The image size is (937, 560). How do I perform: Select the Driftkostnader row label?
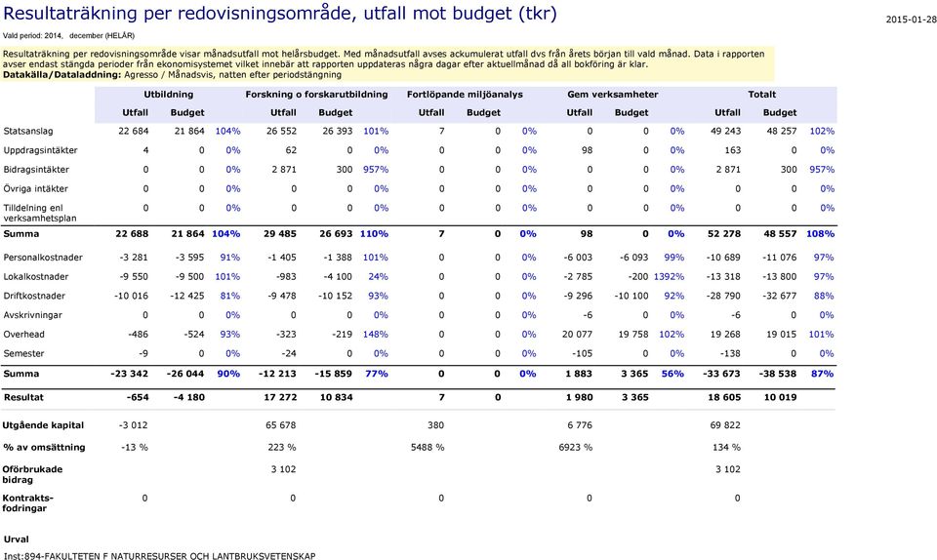point(34,296)
